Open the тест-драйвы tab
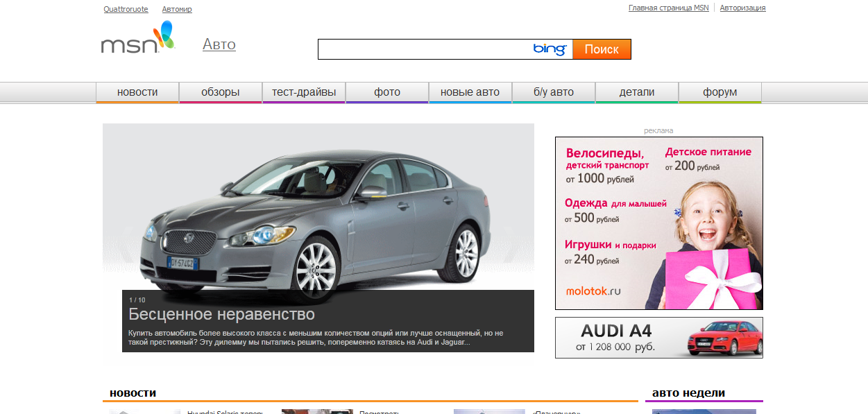Image resolution: width=868 pixels, height=414 pixels. [304, 92]
